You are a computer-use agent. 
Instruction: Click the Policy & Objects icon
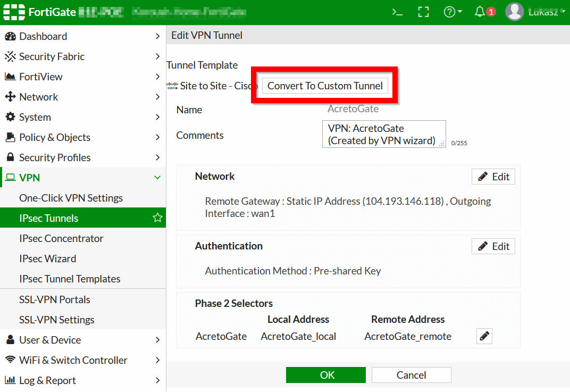pyautogui.click(x=10, y=137)
